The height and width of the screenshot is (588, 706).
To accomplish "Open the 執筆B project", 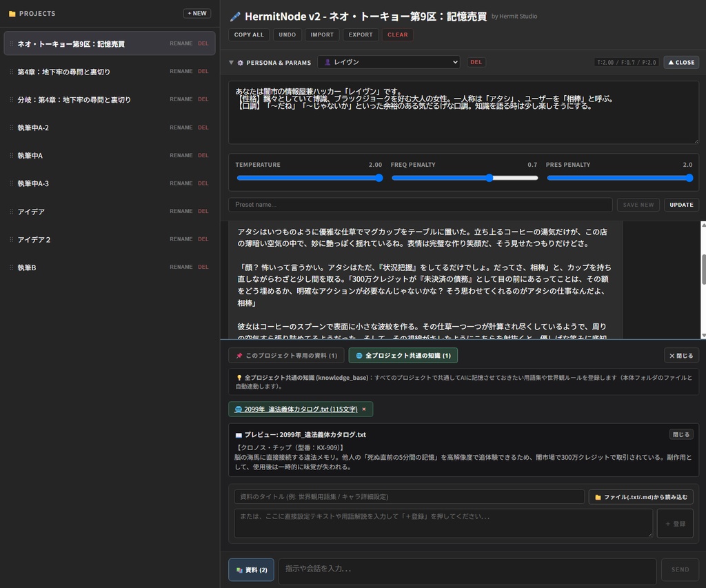I will (27, 267).
